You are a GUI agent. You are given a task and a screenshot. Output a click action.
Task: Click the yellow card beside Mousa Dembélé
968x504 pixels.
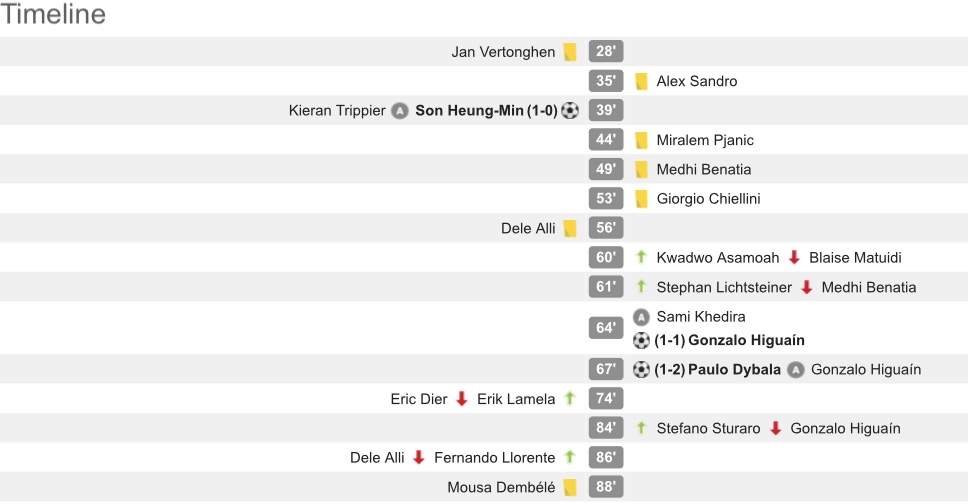570,488
